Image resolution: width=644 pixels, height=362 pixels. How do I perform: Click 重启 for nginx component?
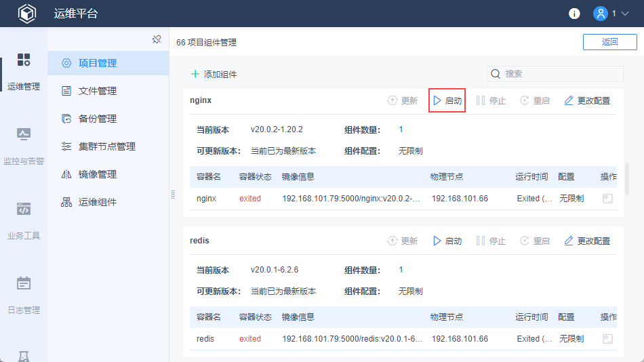(x=535, y=101)
